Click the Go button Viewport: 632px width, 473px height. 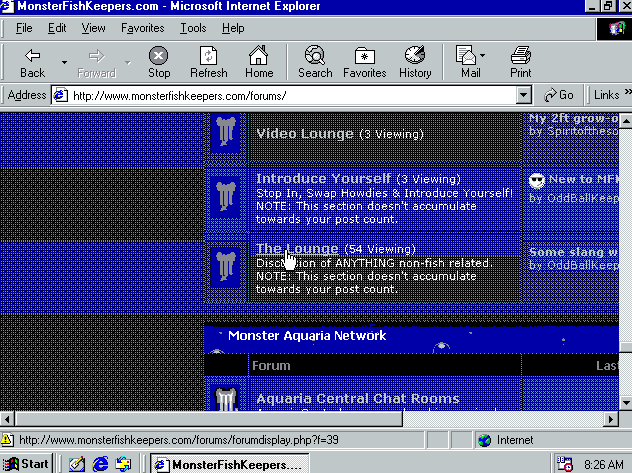[559, 95]
